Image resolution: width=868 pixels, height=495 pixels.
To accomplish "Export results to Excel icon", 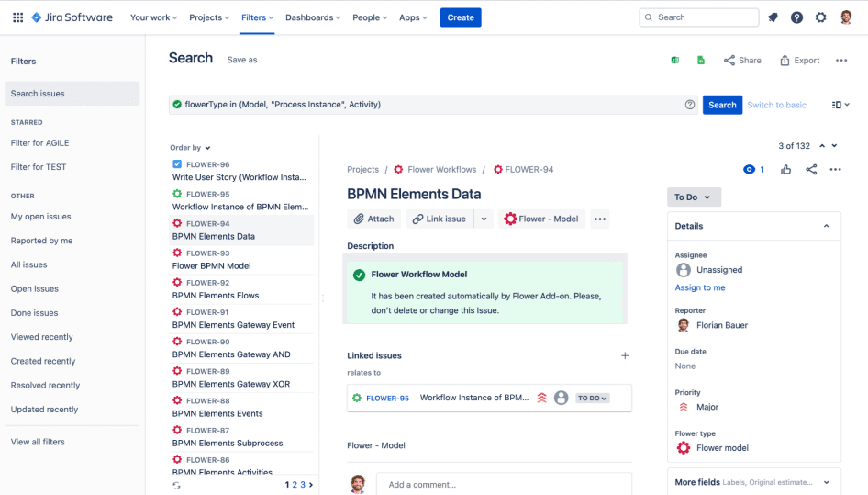I will tap(675, 61).
